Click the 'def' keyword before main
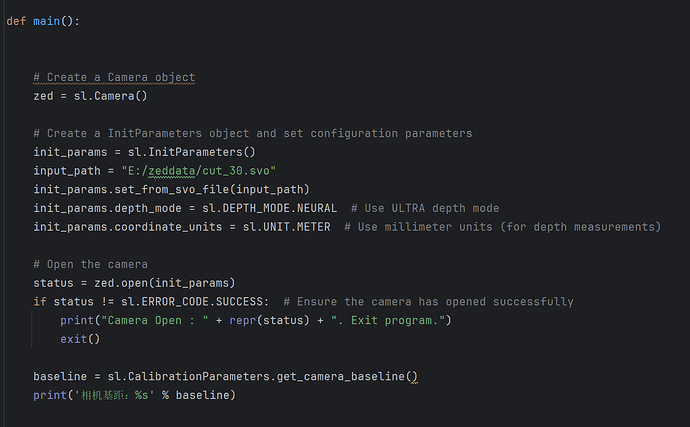 [x=16, y=21]
